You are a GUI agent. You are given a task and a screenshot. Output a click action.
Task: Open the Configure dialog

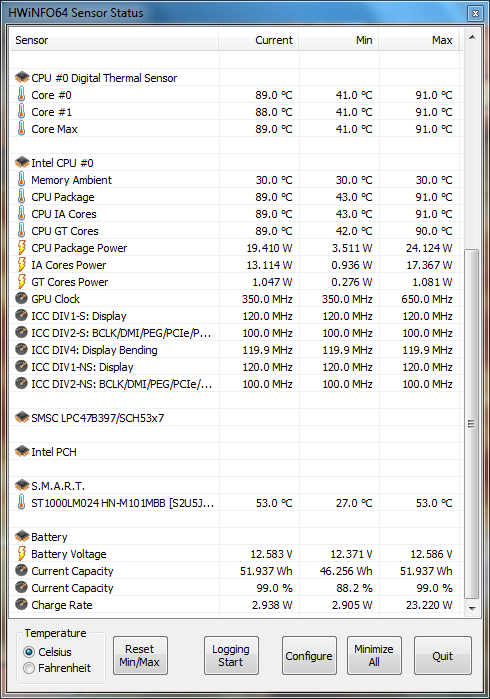(309, 655)
